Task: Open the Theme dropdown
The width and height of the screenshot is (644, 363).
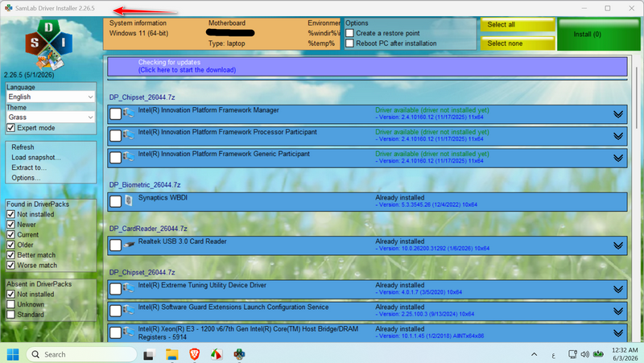Action: coord(51,117)
